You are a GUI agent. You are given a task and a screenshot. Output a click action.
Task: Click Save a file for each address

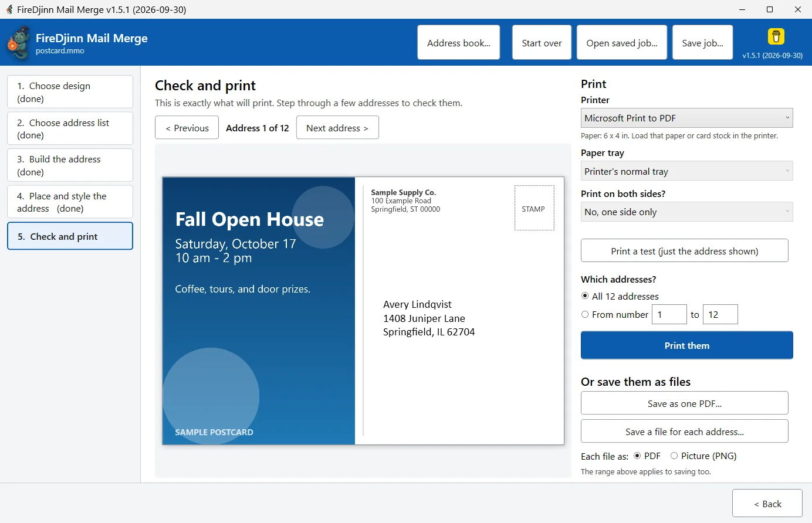[x=685, y=431]
